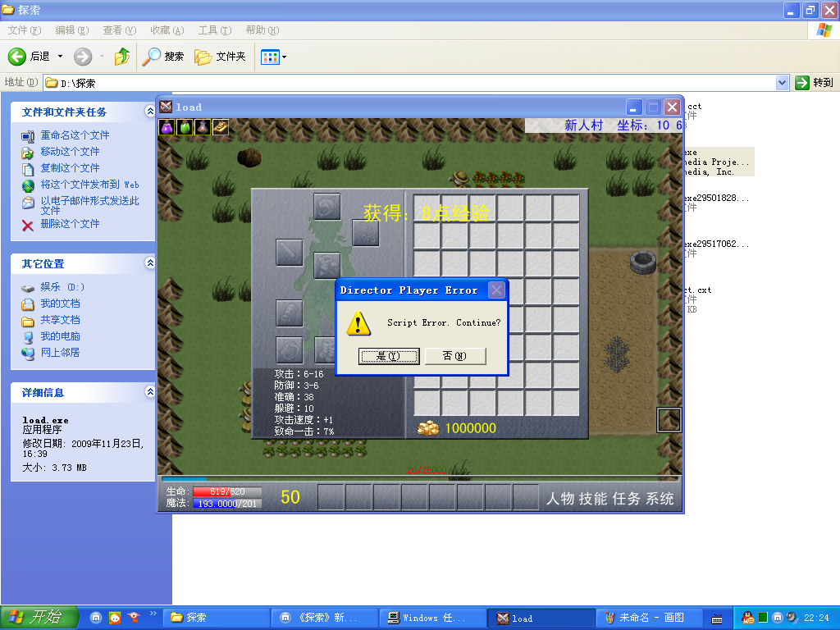The width and height of the screenshot is (840, 630).
Task: Toggle the Folders pane button
Action: tap(220, 57)
